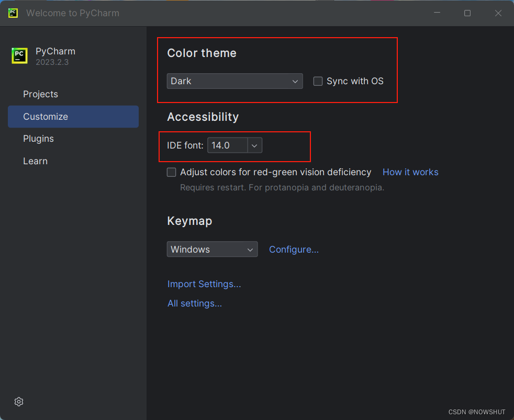This screenshot has height=420, width=514.
Task: Click the PyCharm logo in the sidebar
Action: [x=20, y=55]
